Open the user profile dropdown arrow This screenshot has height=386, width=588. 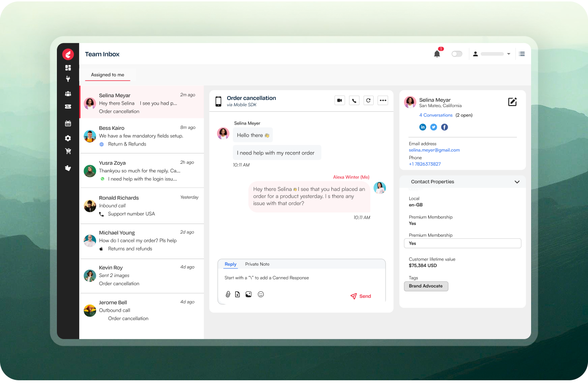coord(509,54)
